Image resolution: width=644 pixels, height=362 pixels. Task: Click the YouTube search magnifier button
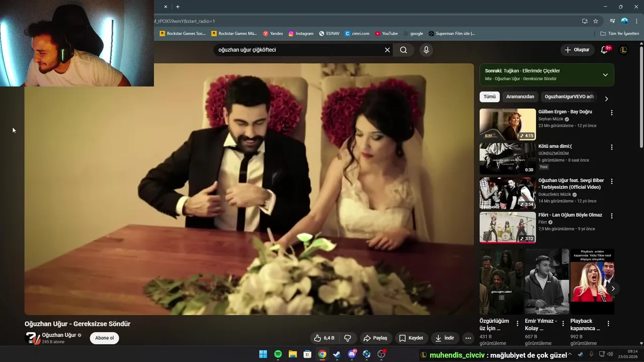pos(404,50)
